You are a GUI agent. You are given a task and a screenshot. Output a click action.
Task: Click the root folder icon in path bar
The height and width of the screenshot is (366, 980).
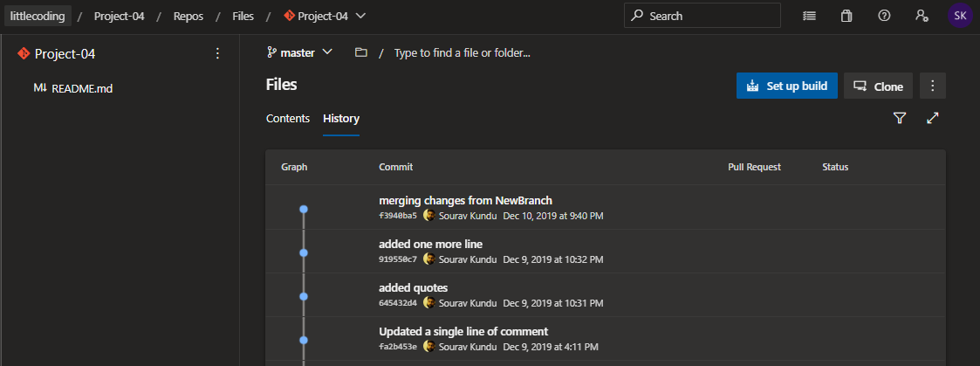tap(360, 52)
